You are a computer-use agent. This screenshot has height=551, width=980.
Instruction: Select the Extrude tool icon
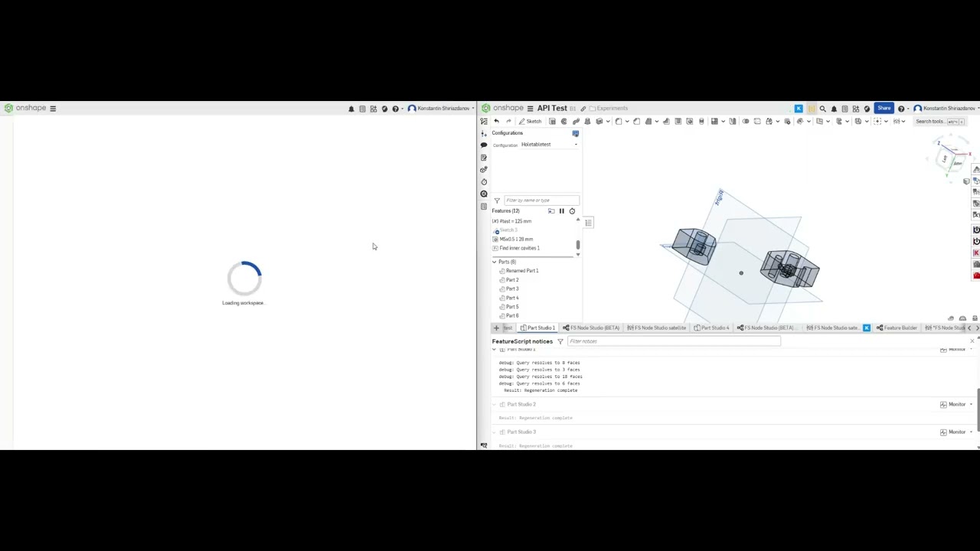552,121
